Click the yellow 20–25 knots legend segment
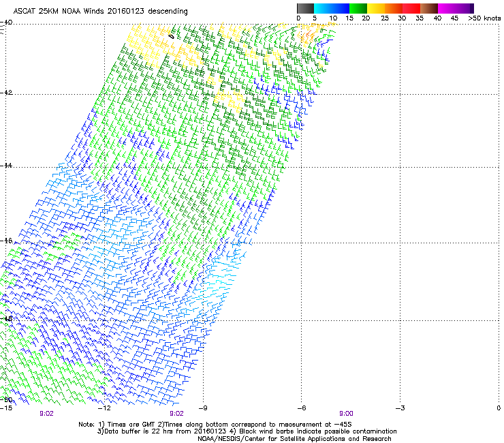The height and width of the screenshot is (443, 504). coord(376,8)
